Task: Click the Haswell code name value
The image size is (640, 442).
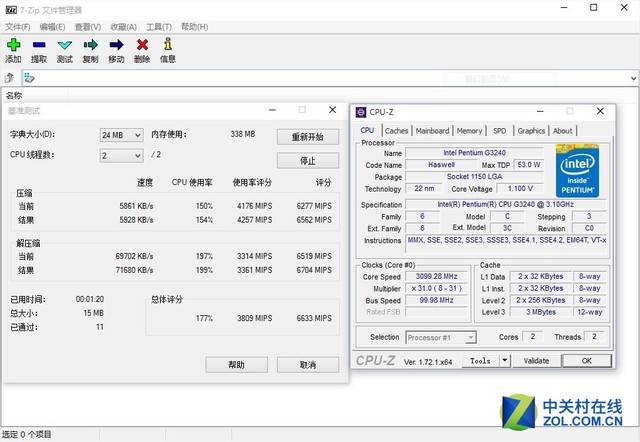Action: pos(441,164)
